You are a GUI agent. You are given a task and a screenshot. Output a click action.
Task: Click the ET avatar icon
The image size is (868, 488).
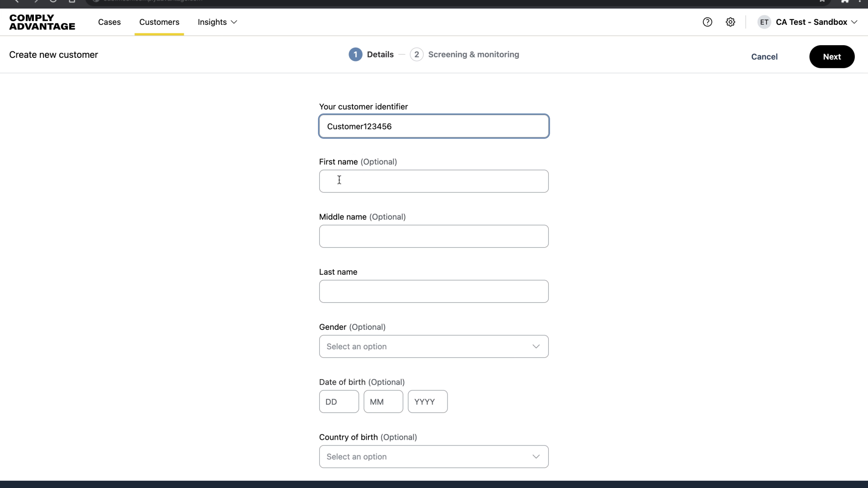pyautogui.click(x=764, y=22)
